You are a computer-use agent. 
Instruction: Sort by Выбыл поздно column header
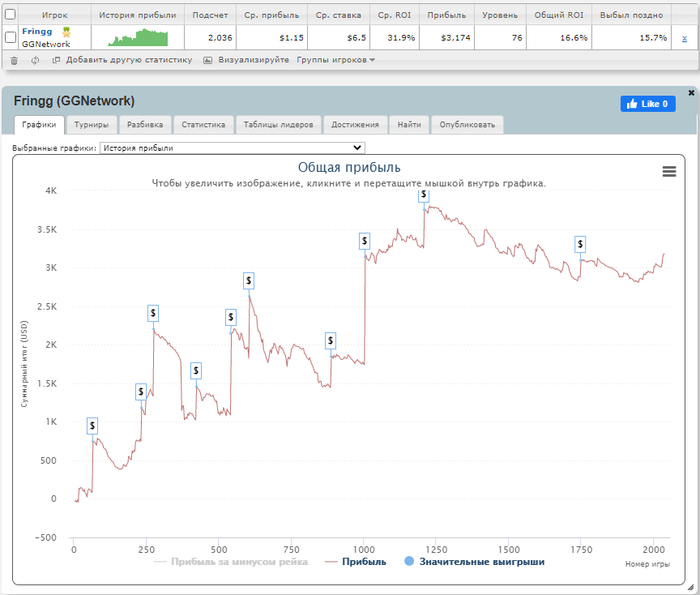click(632, 15)
